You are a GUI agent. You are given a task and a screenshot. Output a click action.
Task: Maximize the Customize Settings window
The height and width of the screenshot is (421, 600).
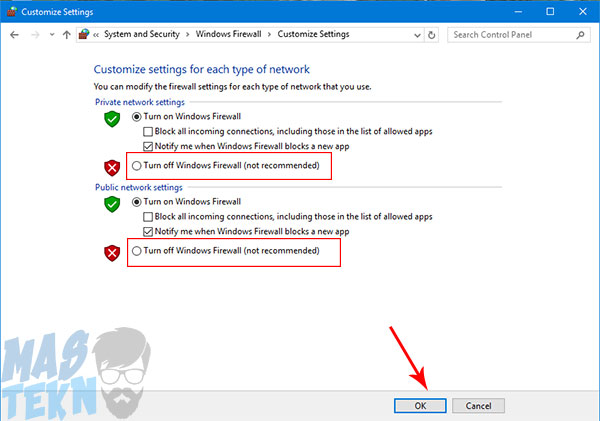(x=550, y=11)
